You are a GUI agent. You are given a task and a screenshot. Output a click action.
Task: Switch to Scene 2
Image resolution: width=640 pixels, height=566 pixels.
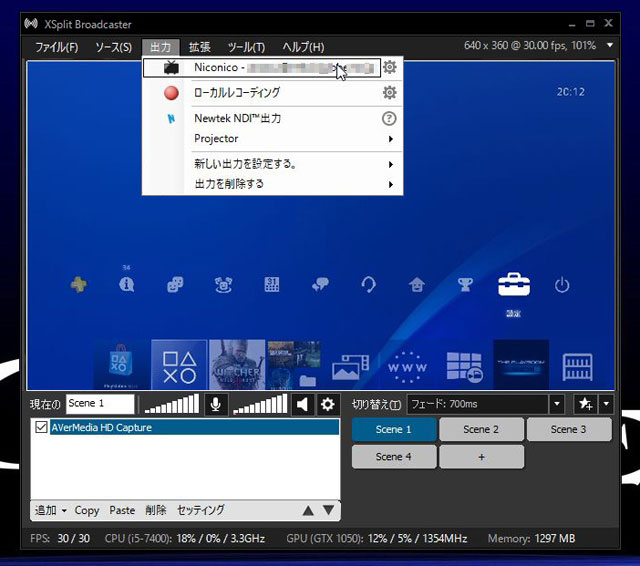pyautogui.click(x=481, y=429)
